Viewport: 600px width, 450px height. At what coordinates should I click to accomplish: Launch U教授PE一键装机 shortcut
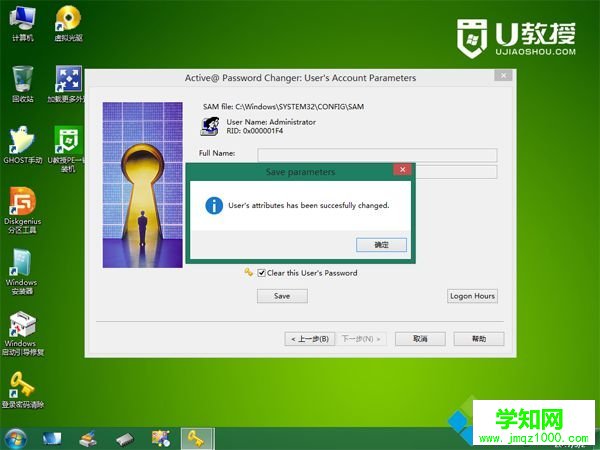point(68,149)
